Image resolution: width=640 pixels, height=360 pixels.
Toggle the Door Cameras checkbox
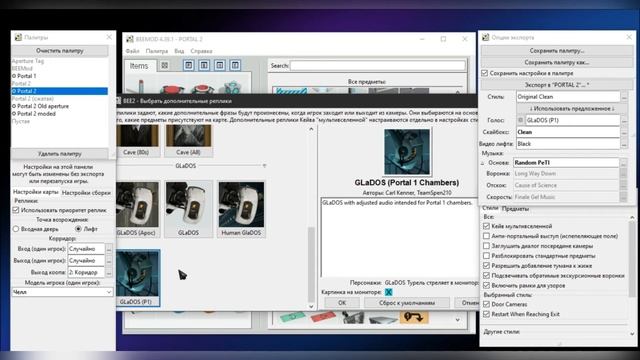tap(486, 304)
